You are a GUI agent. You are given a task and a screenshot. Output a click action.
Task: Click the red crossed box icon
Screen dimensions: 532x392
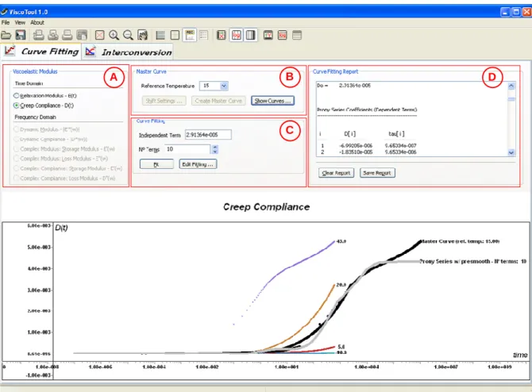click(99, 35)
